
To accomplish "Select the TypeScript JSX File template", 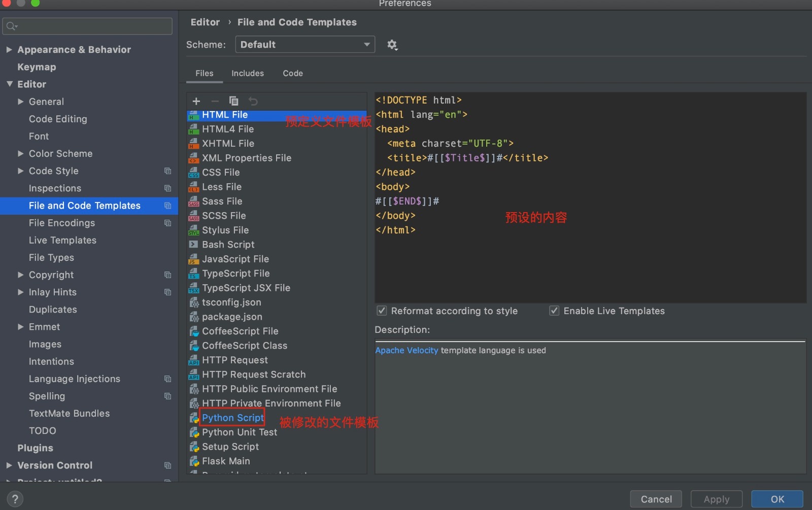I will click(x=246, y=288).
